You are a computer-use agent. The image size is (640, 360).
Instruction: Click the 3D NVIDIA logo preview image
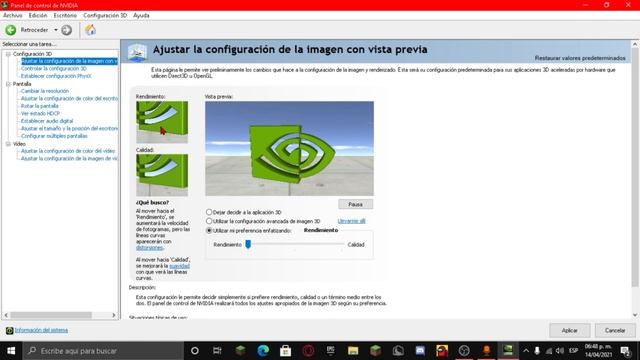[289, 149]
